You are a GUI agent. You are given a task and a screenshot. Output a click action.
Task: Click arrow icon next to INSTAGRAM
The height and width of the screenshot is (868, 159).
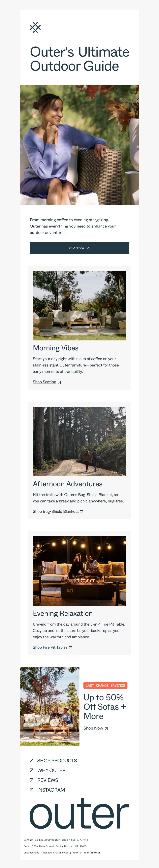click(32, 790)
